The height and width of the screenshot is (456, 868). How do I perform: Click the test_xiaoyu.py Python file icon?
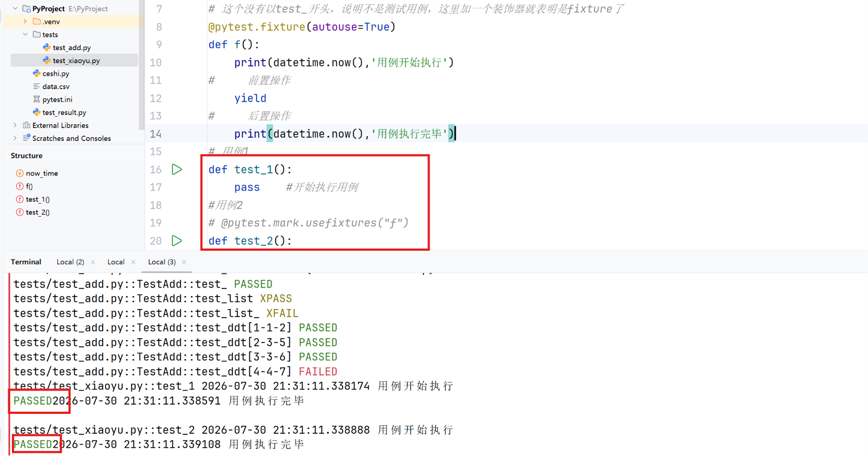(47, 61)
